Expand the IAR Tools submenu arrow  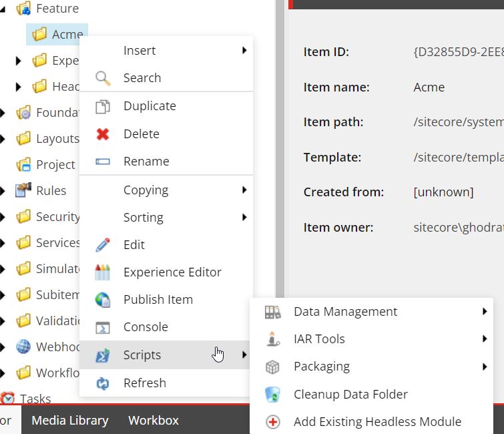[x=485, y=339]
